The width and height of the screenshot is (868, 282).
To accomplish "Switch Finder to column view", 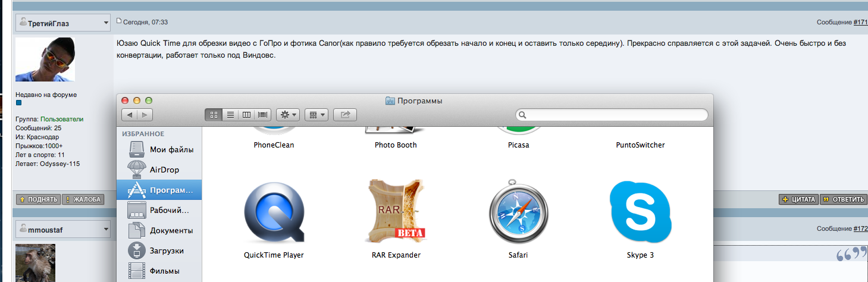I will point(246,114).
